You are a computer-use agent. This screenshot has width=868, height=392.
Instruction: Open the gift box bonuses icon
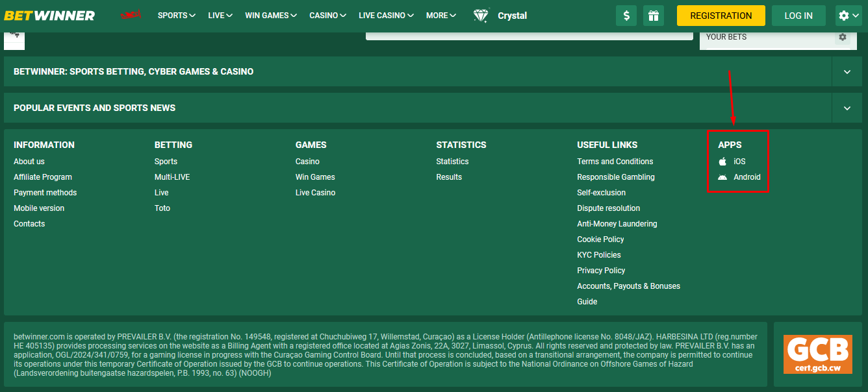pos(654,16)
